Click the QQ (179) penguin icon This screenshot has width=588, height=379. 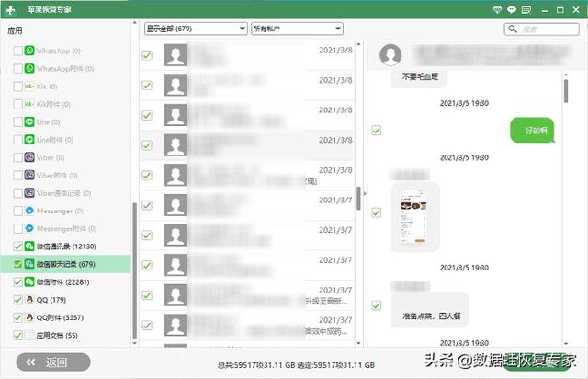(29, 300)
